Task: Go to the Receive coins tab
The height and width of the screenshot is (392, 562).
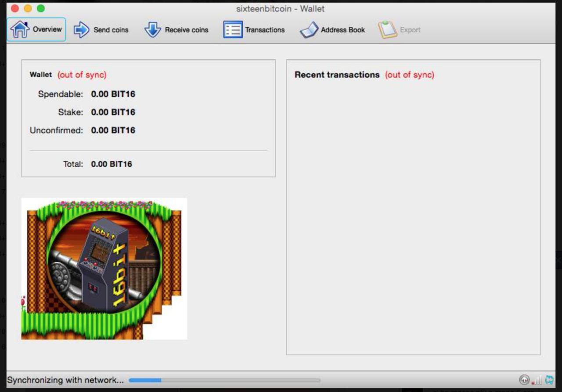Action: (177, 30)
